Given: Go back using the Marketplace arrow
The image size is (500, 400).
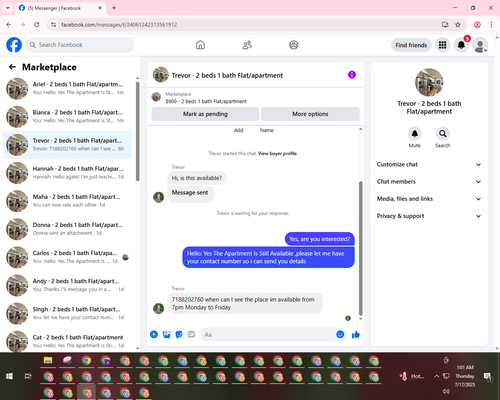Looking at the screenshot, I should tap(12, 67).
